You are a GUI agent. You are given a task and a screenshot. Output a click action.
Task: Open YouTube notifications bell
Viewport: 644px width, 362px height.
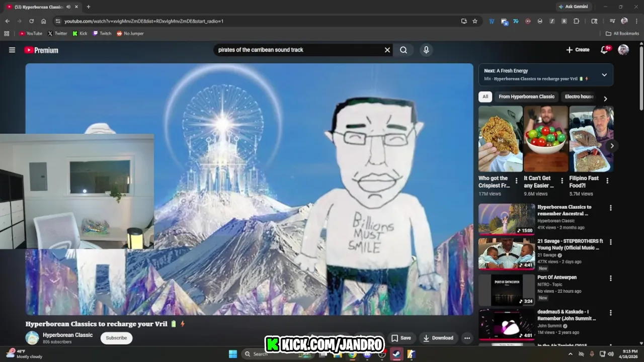[605, 49]
